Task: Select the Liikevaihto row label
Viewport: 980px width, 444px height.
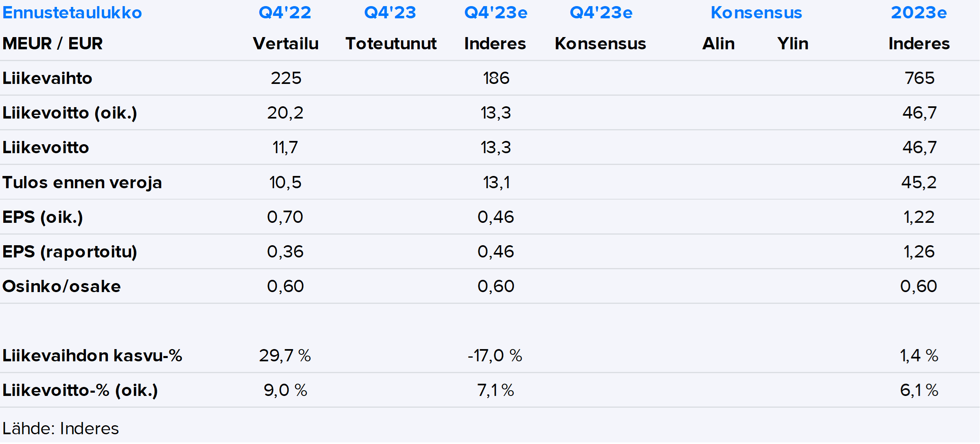Action: click(x=47, y=78)
